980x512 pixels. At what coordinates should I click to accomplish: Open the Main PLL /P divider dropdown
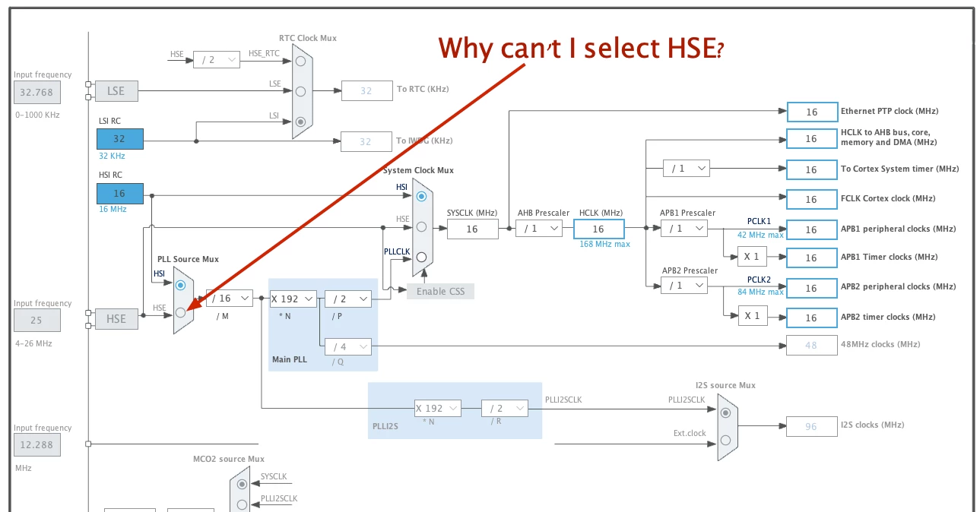click(348, 299)
